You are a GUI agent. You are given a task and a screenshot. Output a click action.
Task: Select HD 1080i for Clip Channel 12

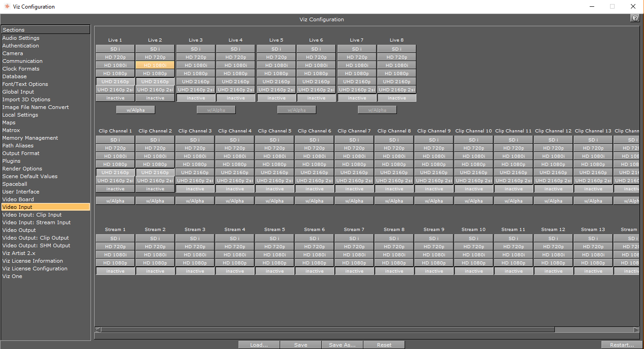[x=553, y=156]
